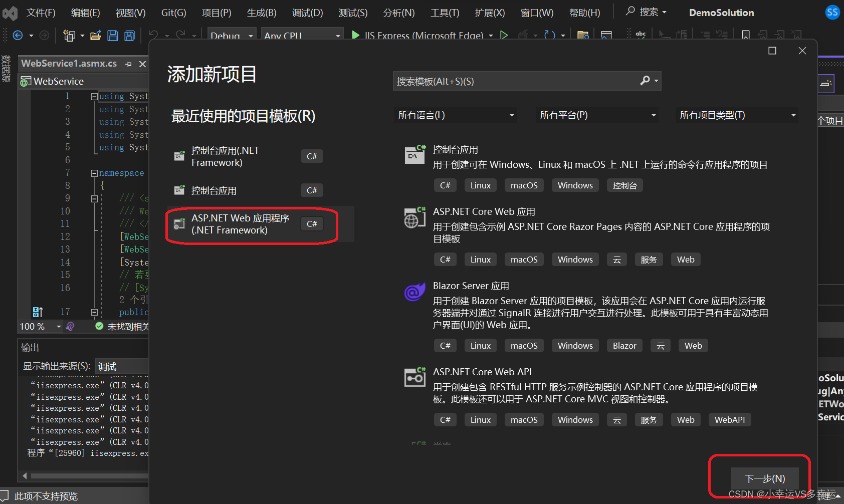Screen dimensions: 844x504
Task: Click the Find in Files folder icon
Action: pos(583,35)
